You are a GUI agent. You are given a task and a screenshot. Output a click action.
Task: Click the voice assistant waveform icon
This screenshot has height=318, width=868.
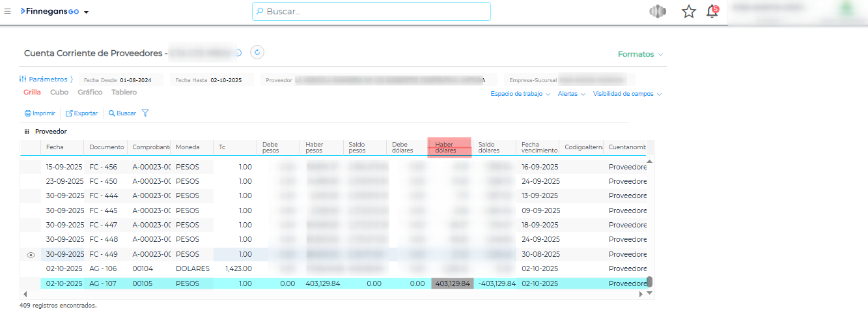(x=658, y=12)
